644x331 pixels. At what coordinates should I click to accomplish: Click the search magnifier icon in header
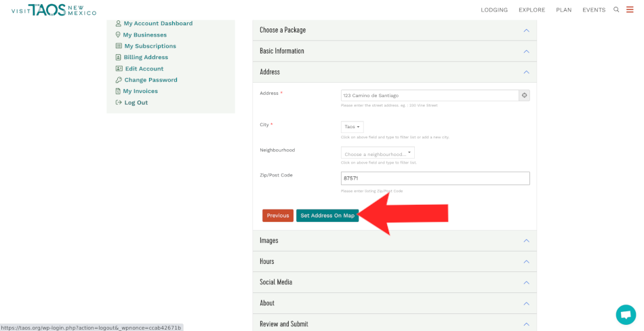pos(616,9)
